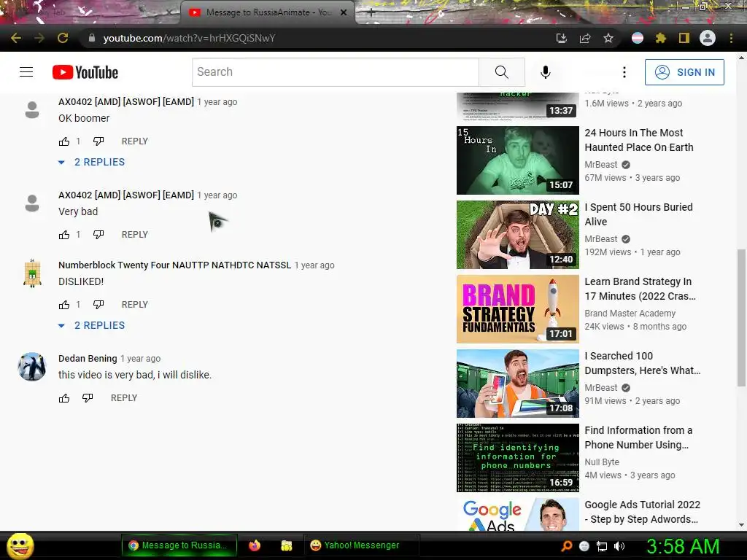
Task: Open Dedan Bening's channel name link
Action: pyautogui.click(x=88, y=359)
